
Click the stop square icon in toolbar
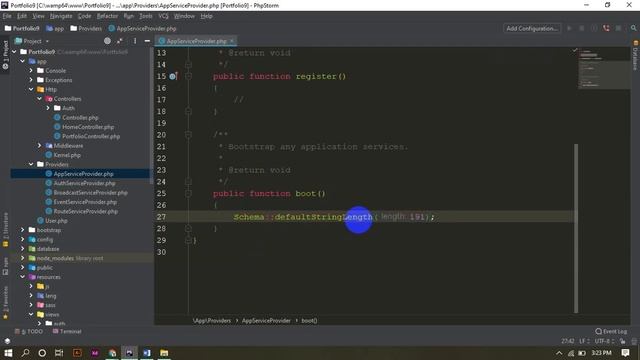point(618,28)
